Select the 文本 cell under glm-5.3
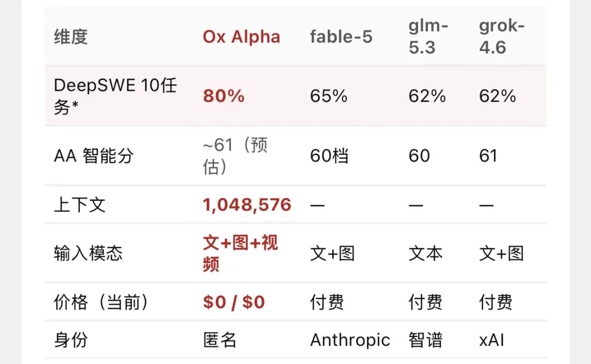The width and height of the screenshot is (591, 364). (426, 253)
